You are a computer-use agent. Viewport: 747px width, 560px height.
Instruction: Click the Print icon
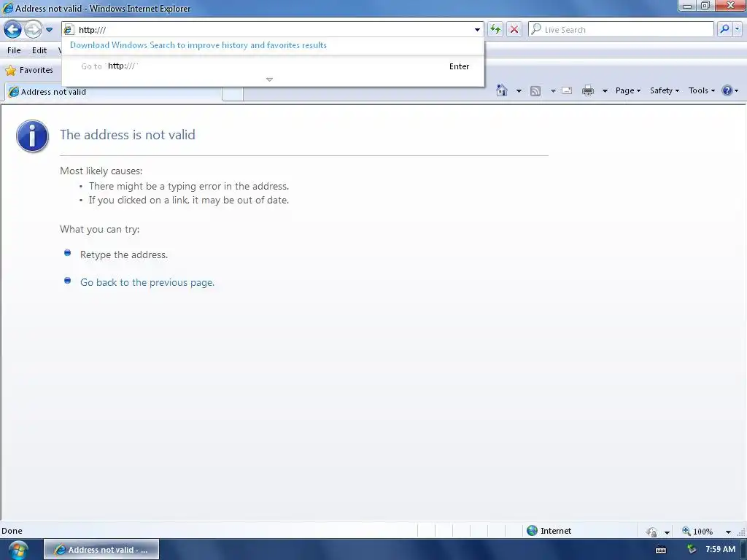[588, 90]
